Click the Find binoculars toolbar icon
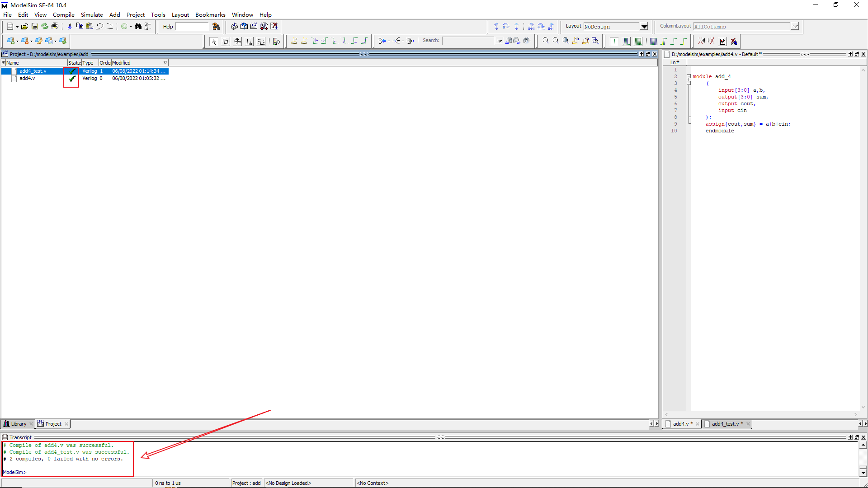The width and height of the screenshot is (868, 488). click(x=138, y=26)
